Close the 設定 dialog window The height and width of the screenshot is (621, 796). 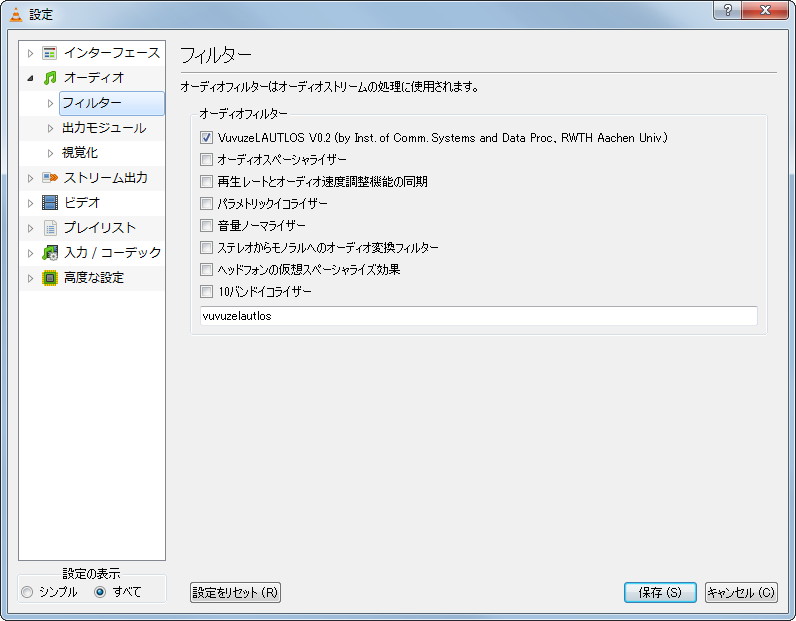click(x=766, y=10)
